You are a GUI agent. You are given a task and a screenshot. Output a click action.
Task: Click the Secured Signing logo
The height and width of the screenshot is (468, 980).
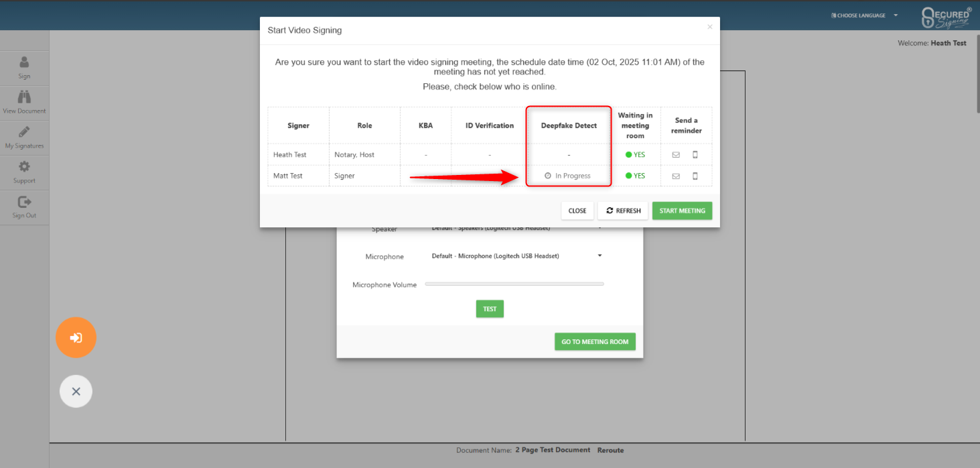click(946, 17)
